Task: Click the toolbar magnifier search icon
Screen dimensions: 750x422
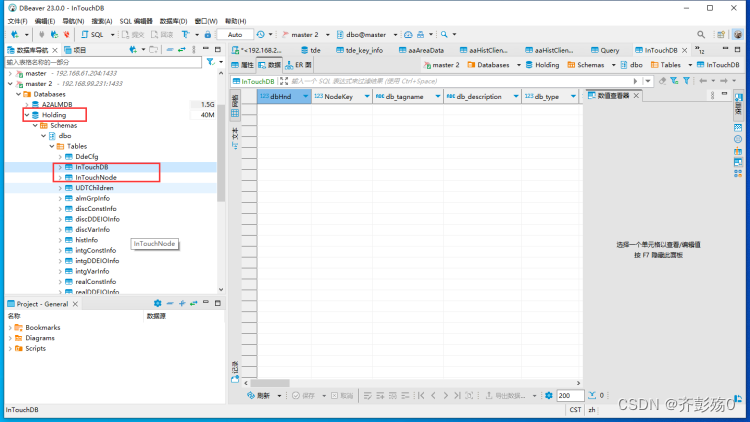Action: coord(444,34)
